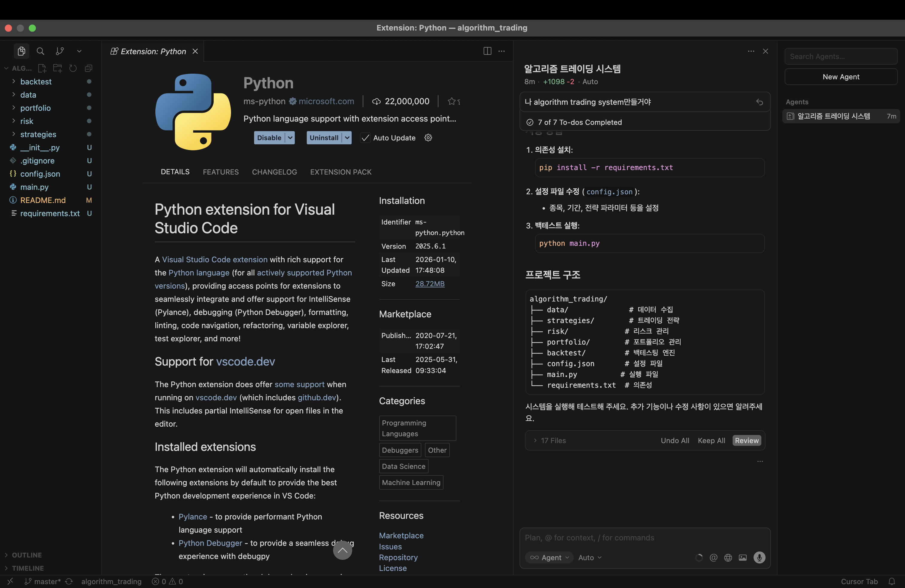Click the Search Agents input field
This screenshot has width=905, height=588.
[840, 56]
